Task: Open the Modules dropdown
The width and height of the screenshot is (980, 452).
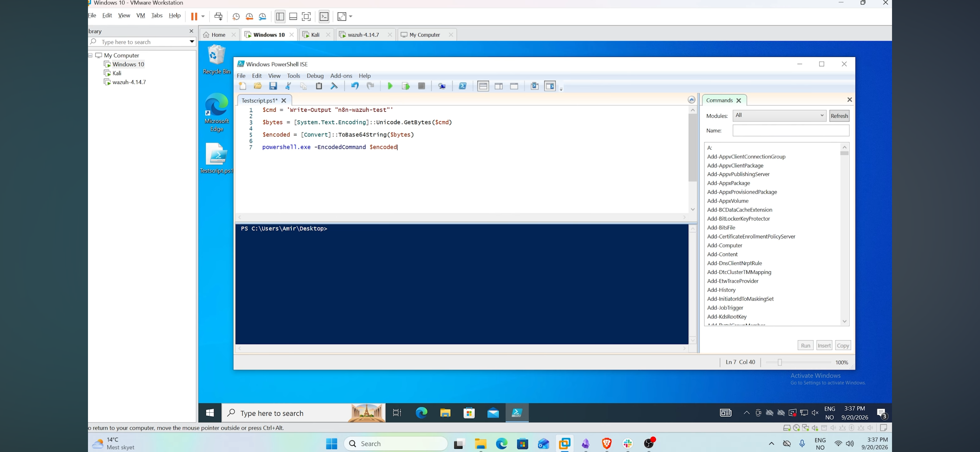Action: coord(779,115)
